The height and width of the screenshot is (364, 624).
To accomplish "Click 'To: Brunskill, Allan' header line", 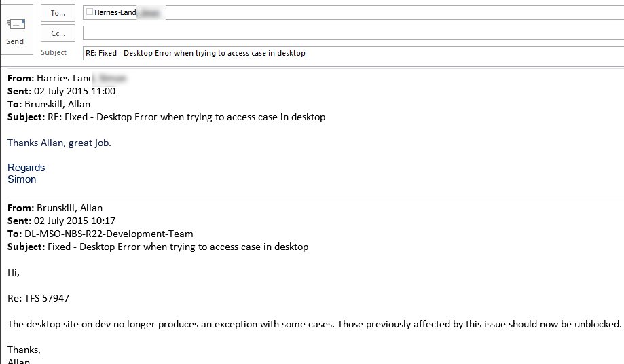I will point(49,104).
